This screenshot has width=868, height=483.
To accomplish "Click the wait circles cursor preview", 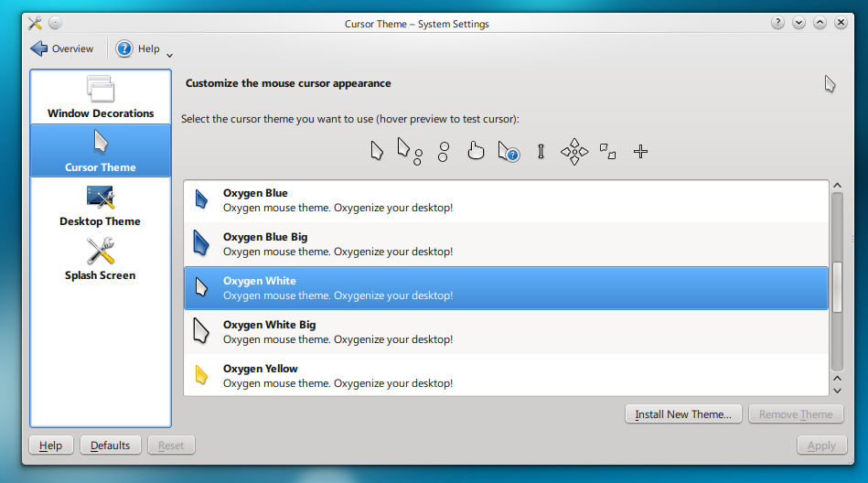I will (444, 151).
